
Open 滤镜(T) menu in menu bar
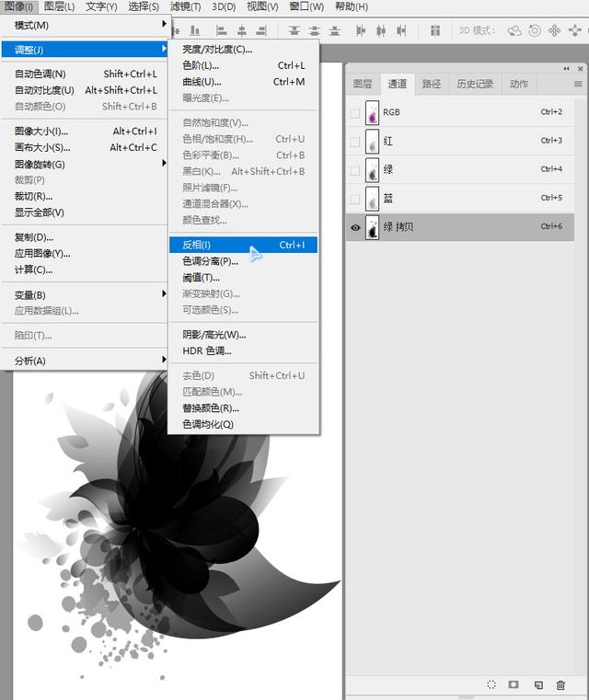point(185,6)
